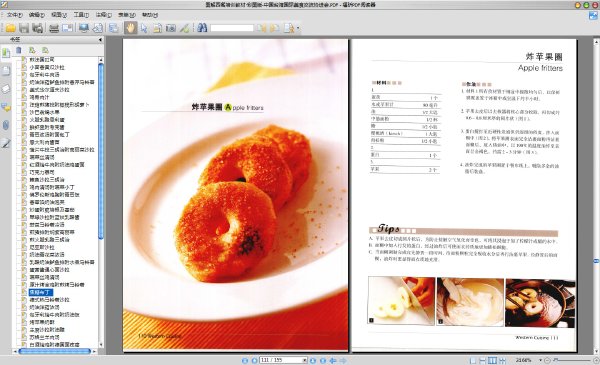Switch to the bookmarks side tab icon
Viewport: 600px width, 365px height.
point(6,53)
